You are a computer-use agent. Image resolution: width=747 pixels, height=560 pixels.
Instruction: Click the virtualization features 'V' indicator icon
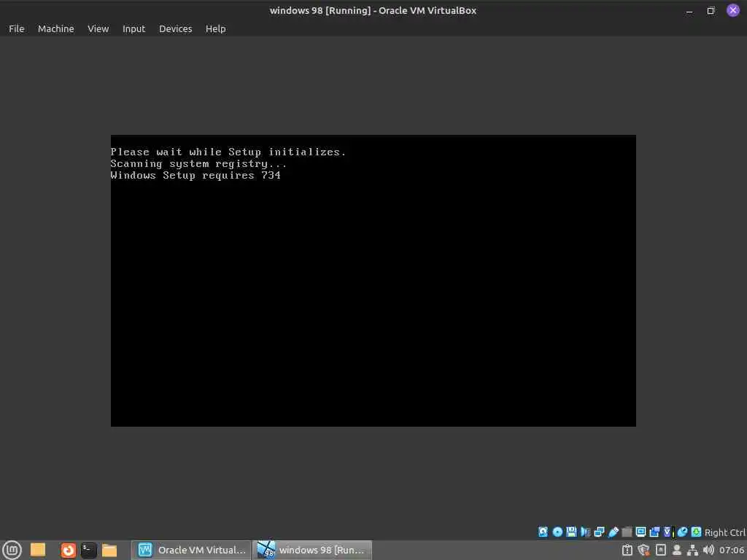pos(667,532)
